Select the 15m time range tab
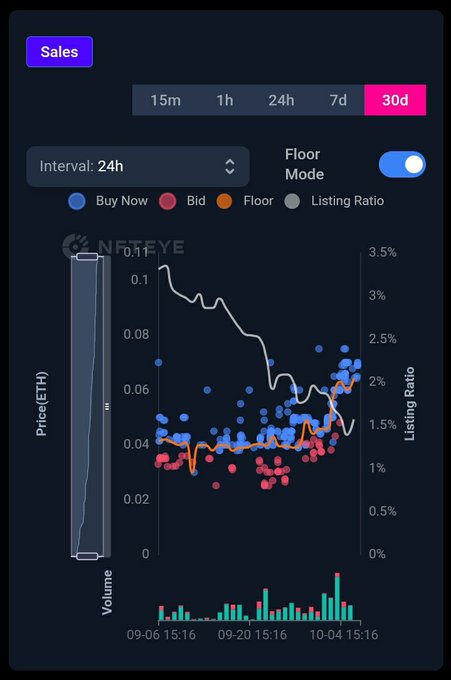Viewport: 451px width, 680px height. pyautogui.click(x=165, y=100)
